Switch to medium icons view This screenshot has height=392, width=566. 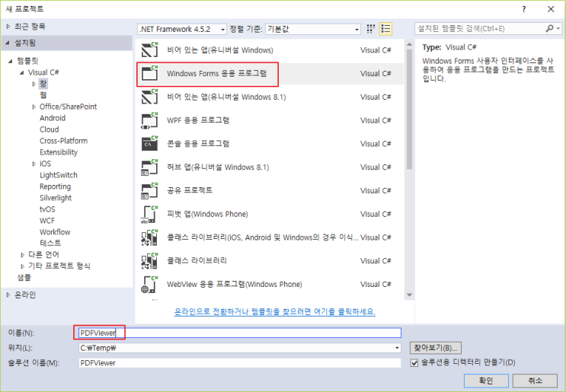(x=371, y=29)
